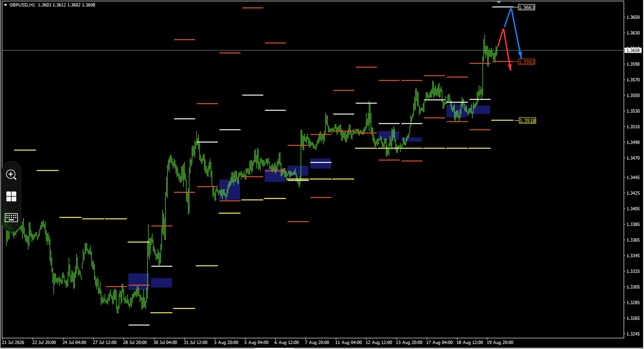
Task: Select the 1.3663 white price label
Action: [x=527, y=7]
